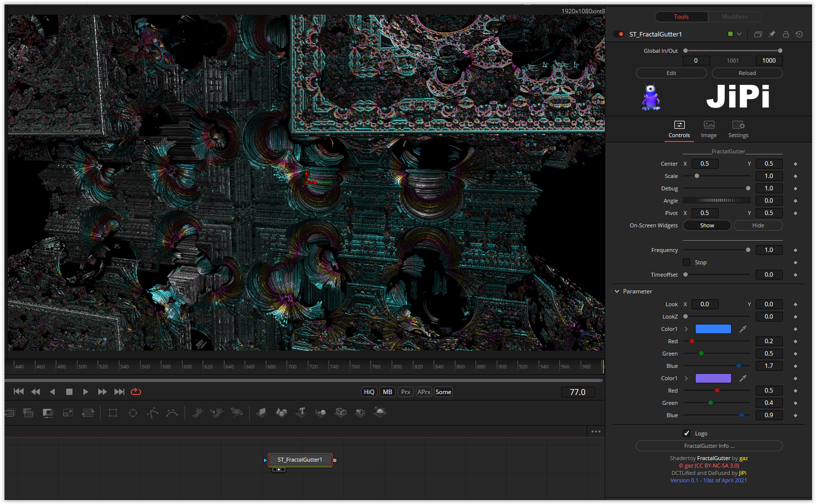Play the composition forward
816x504 pixels.
point(85,392)
